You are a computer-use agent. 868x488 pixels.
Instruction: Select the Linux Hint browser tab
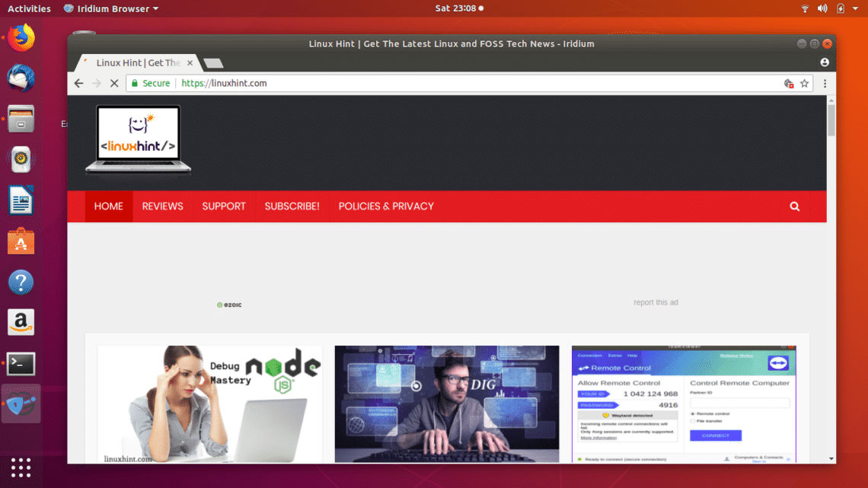pos(139,63)
